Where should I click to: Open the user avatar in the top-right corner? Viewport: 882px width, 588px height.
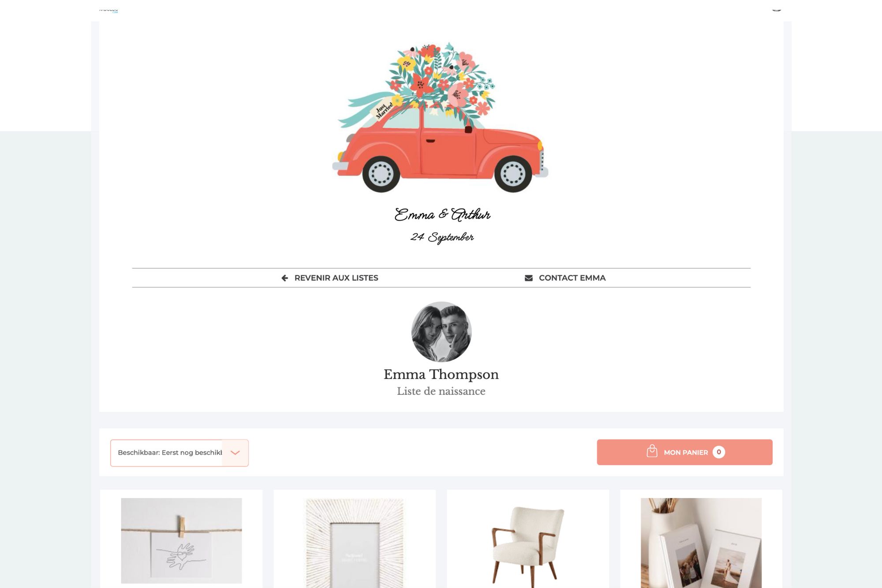click(777, 8)
